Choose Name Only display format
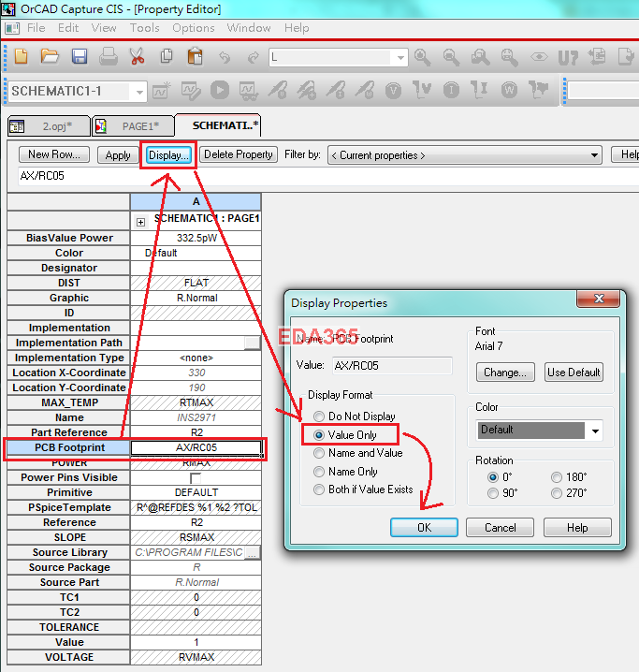This screenshot has height=672, width=639. click(x=319, y=472)
